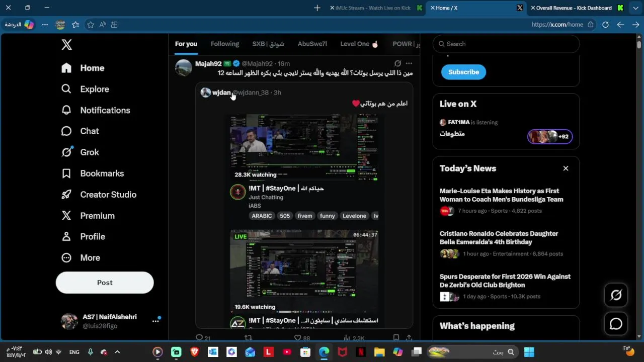The image size is (644, 362).
Task: Open Home in the left navigation
Action: pyautogui.click(x=83, y=68)
